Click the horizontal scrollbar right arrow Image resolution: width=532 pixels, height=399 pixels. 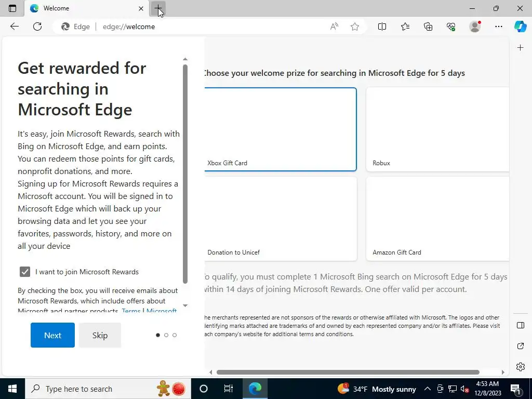[503, 372]
